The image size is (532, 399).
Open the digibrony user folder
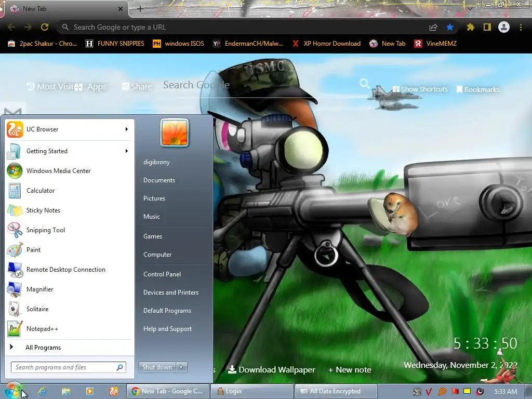coord(157,162)
